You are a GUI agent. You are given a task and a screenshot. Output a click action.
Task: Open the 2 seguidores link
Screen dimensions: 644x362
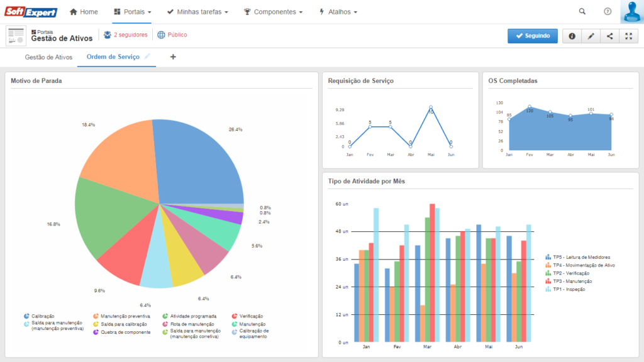click(126, 35)
